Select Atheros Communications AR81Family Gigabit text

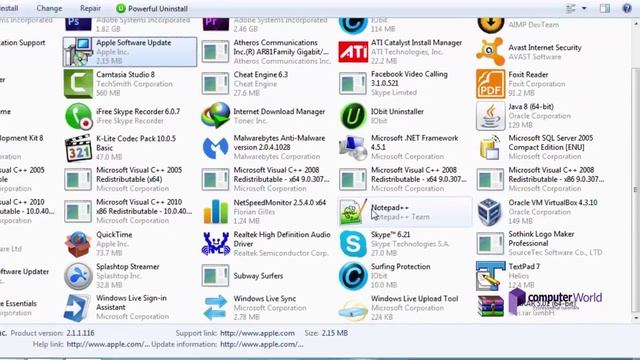[x=281, y=47]
